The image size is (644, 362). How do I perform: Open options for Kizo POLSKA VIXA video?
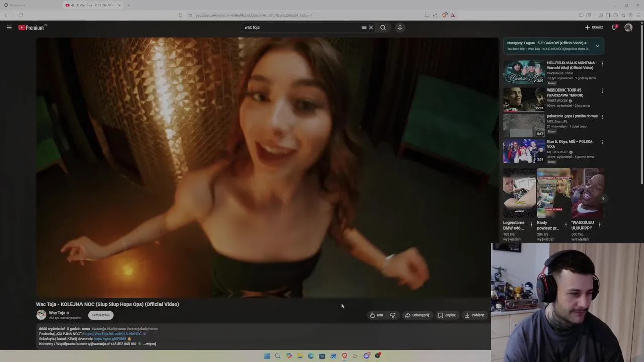pos(602,142)
